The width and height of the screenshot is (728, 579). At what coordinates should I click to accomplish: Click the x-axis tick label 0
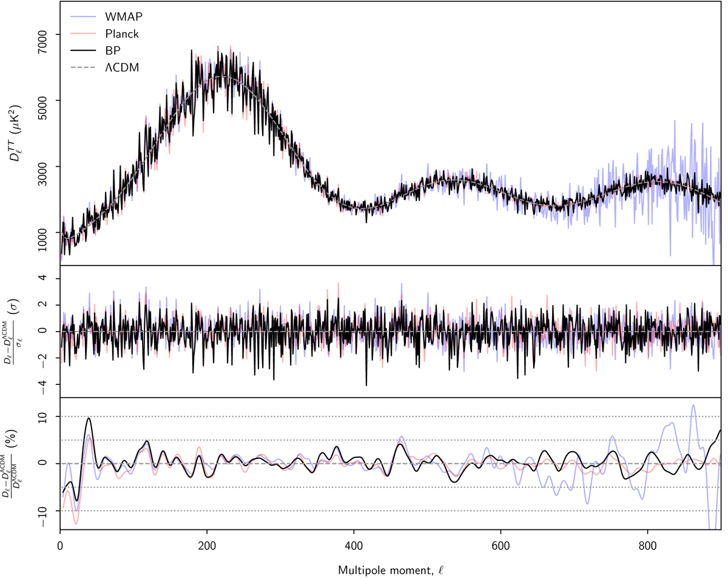tap(60, 544)
